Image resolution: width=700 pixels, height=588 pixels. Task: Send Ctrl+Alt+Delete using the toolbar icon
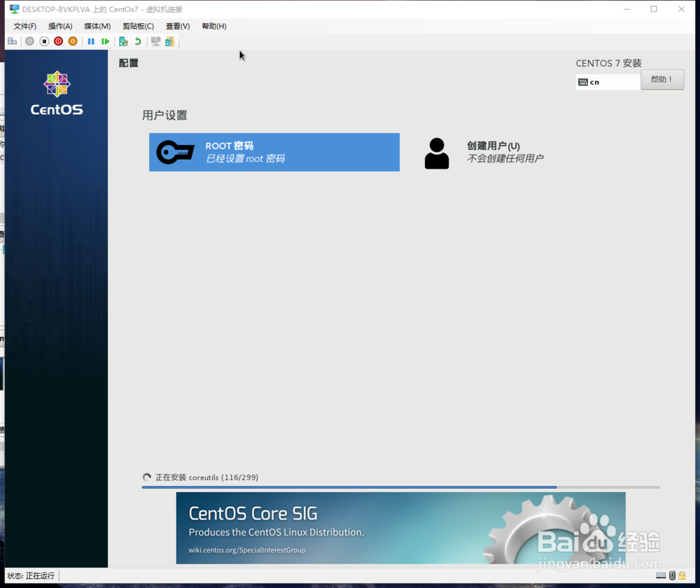click(12, 41)
